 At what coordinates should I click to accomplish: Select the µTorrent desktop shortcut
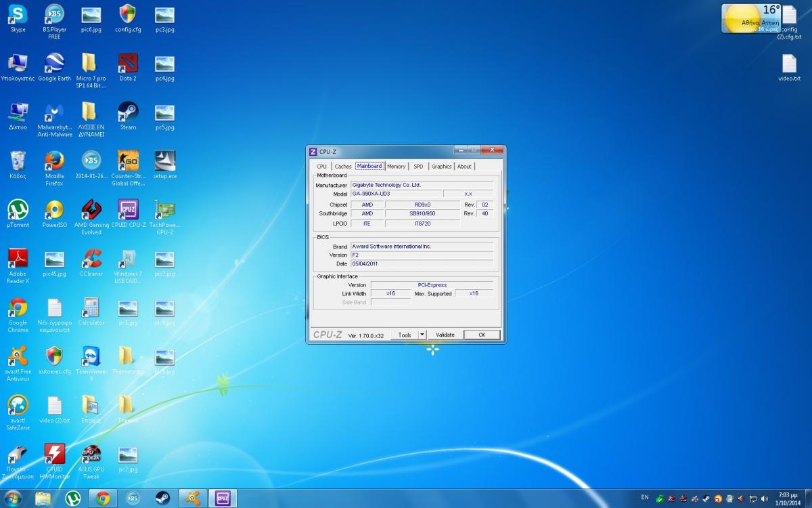click(x=18, y=214)
